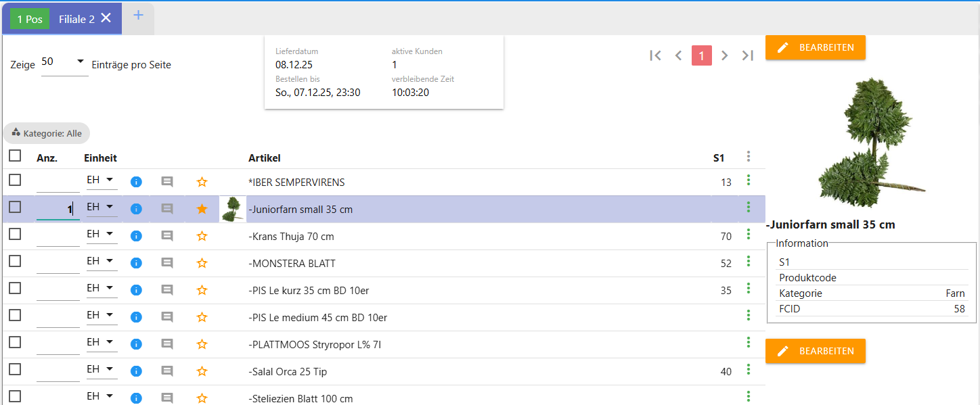
Task: Select checkbox for PIS Le kurz 35 cm
Action: pos(15,288)
